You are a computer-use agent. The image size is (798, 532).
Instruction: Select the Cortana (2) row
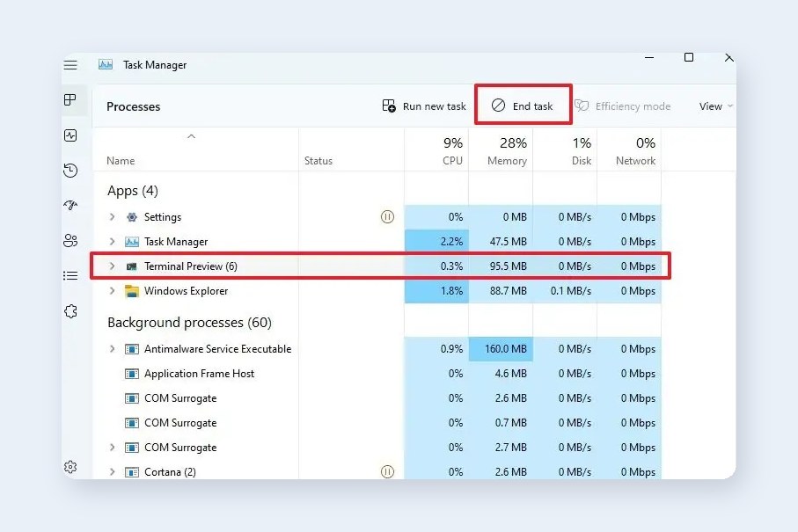(x=377, y=472)
